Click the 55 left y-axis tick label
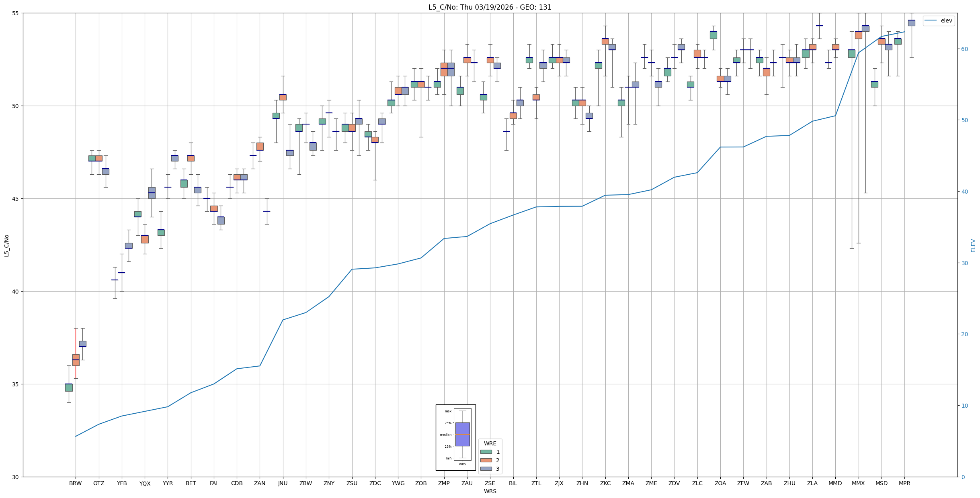 point(15,13)
